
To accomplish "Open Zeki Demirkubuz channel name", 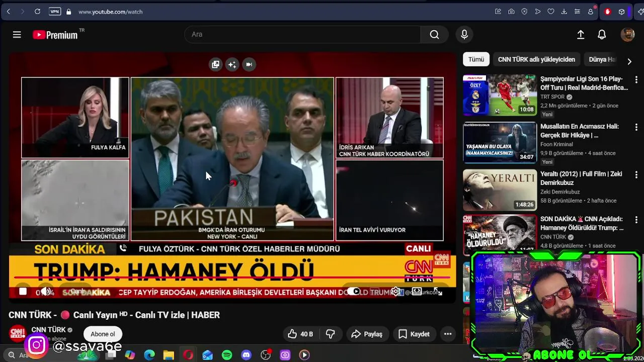I will click(x=560, y=192).
